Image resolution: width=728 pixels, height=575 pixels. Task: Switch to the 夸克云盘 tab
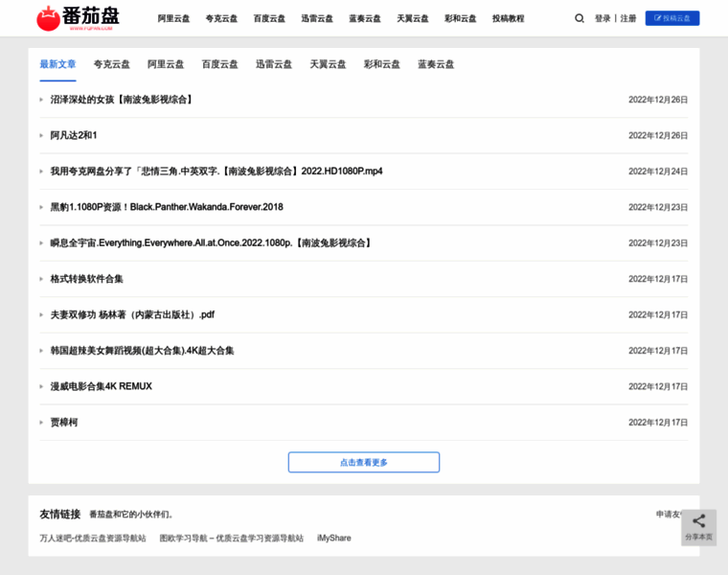112,64
